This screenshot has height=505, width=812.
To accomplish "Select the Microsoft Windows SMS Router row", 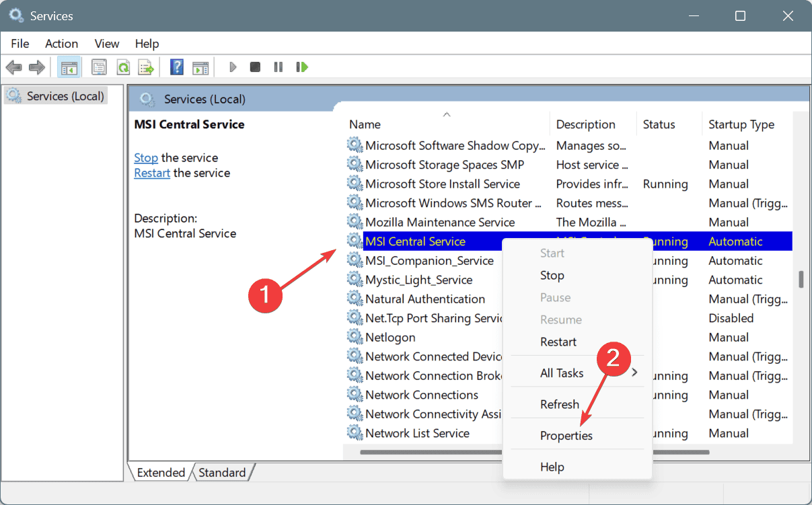I will tap(568, 203).
